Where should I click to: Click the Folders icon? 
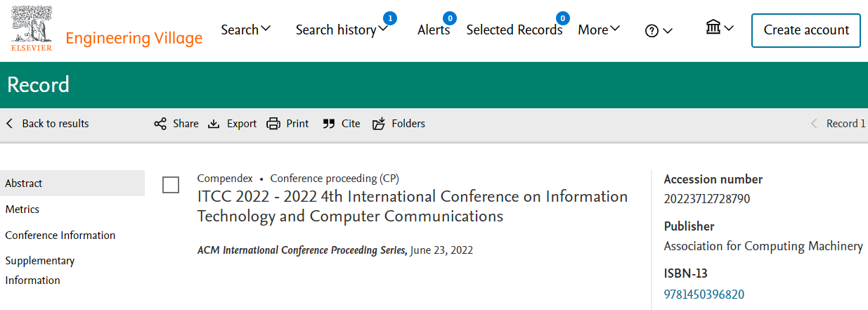point(379,124)
